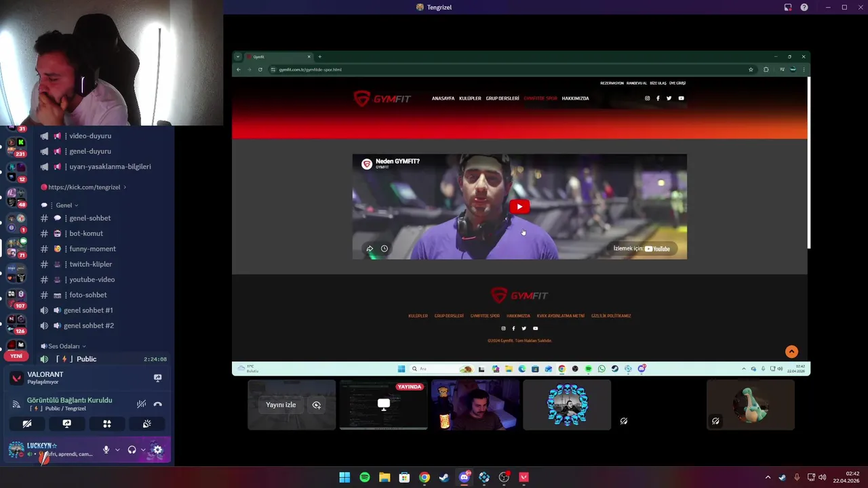Image resolution: width=868 pixels, height=488 pixels.
Task: Open YouTube icon in GYMFIT header
Action: (681, 98)
